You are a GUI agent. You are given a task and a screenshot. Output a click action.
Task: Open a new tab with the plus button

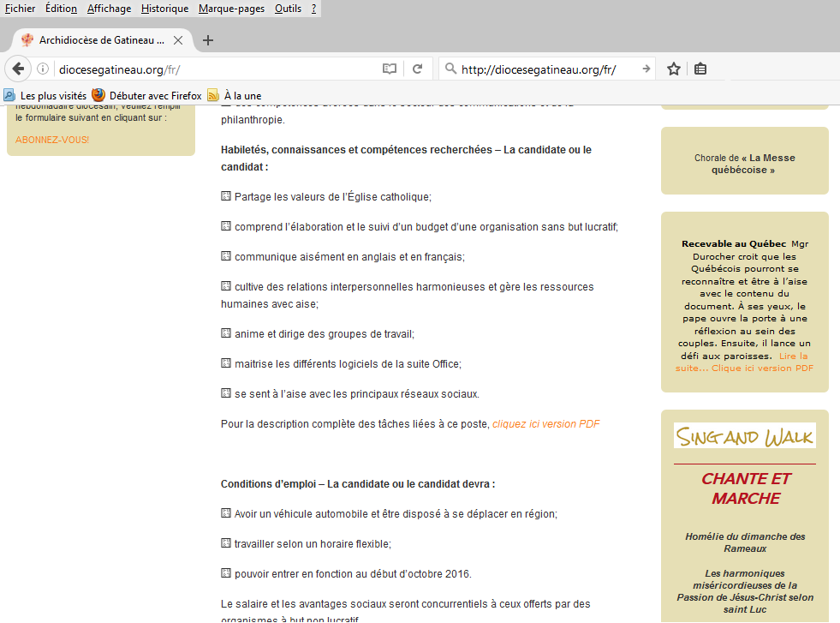click(208, 40)
